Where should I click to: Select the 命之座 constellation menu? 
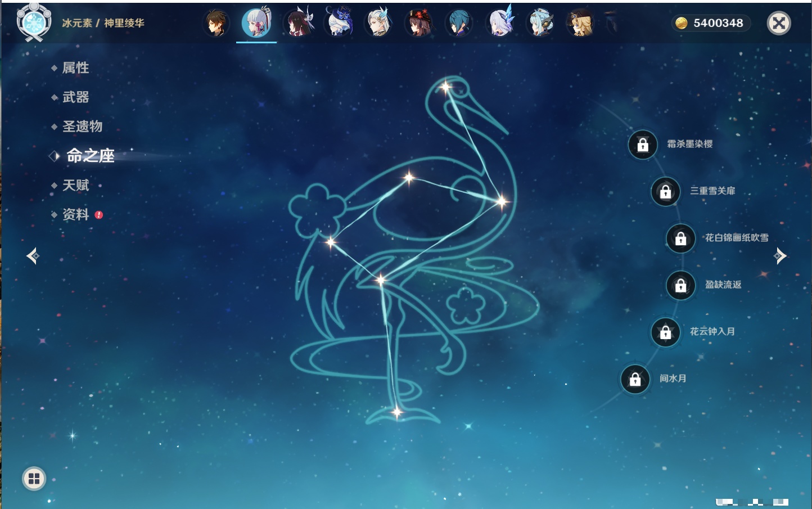click(x=90, y=156)
